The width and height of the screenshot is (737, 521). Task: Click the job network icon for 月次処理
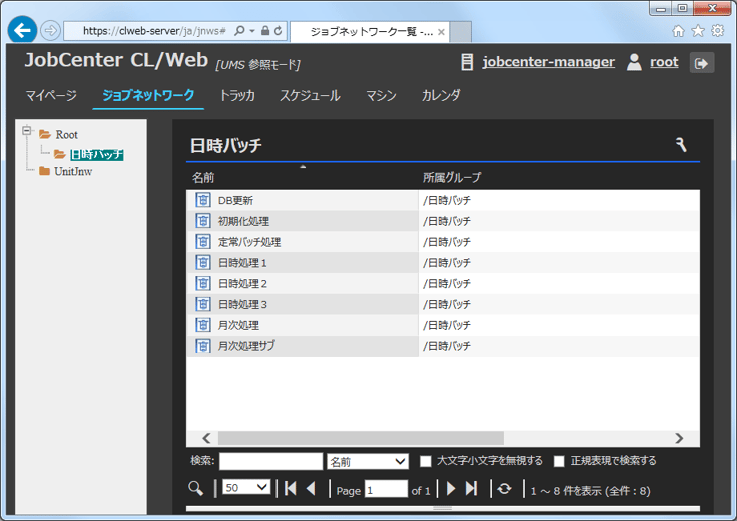(x=203, y=325)
